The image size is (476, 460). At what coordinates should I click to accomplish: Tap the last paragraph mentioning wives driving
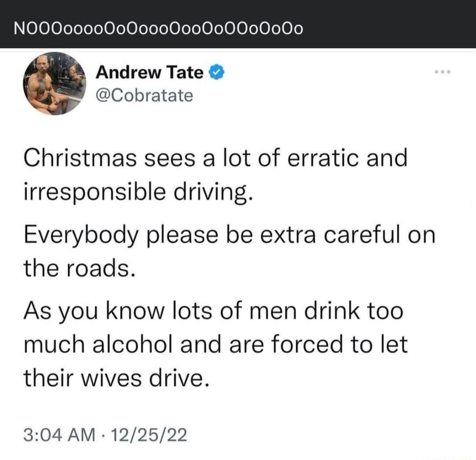(216, 344)
